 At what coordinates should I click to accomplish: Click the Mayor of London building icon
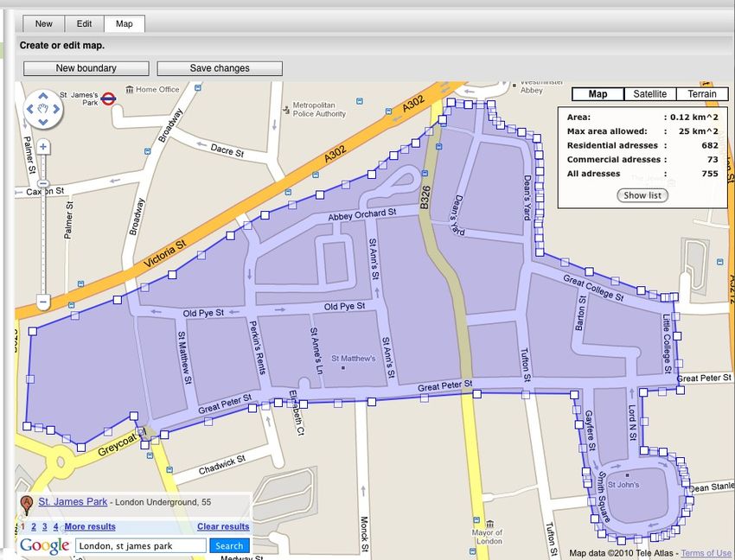[x=489, y=524]
